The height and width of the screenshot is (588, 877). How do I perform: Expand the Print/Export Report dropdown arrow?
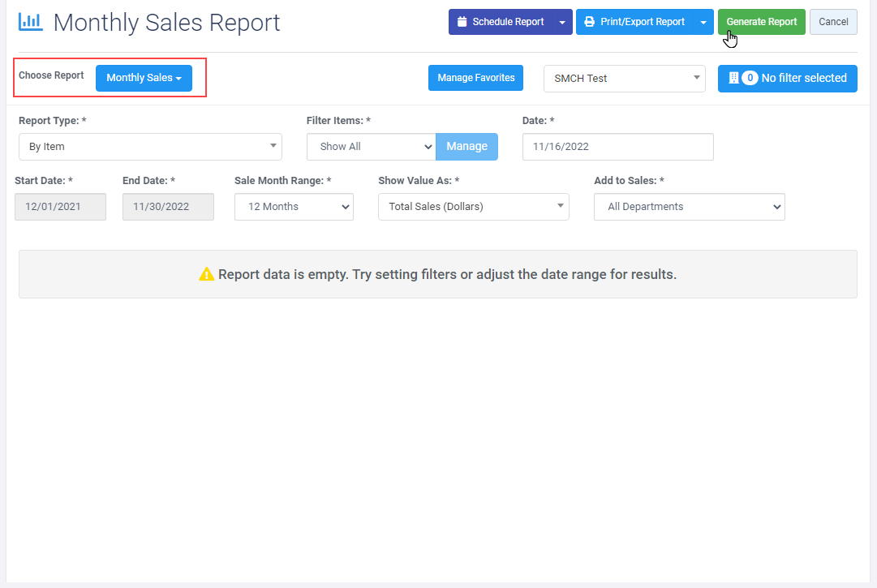[x=703, y=22]
